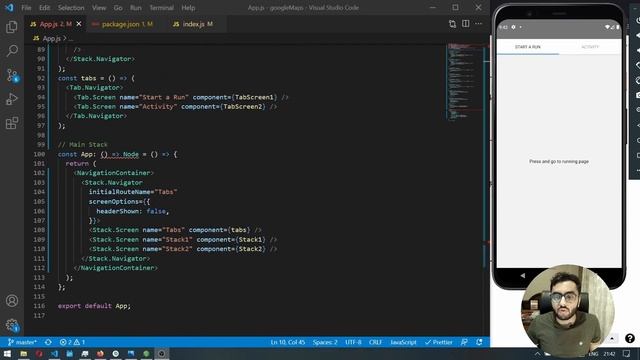Take an emulator screenshot with camera icon
Viewport: 640px width, 360px height.
click(638, 95)
